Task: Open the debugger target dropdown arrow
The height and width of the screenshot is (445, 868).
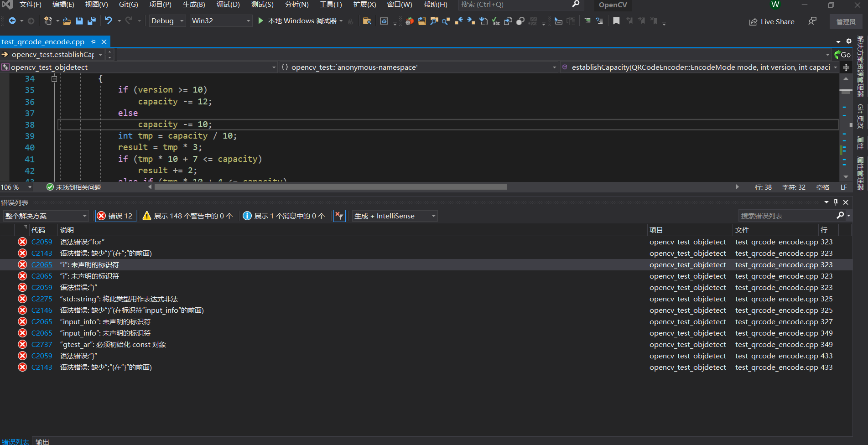Action: click(x=341, y=21)
